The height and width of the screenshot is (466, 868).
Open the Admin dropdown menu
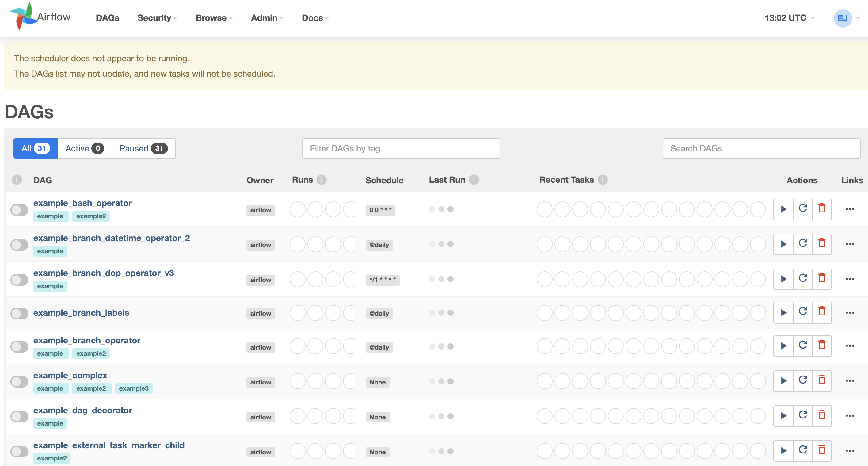click(x=267, y=18)
